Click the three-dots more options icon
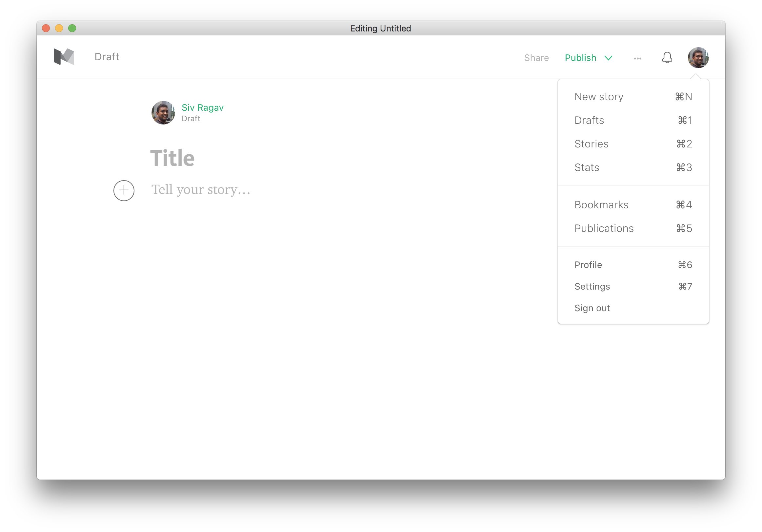Image resolution: width=762 pixels, height=532 pixels. pos(637,58)
